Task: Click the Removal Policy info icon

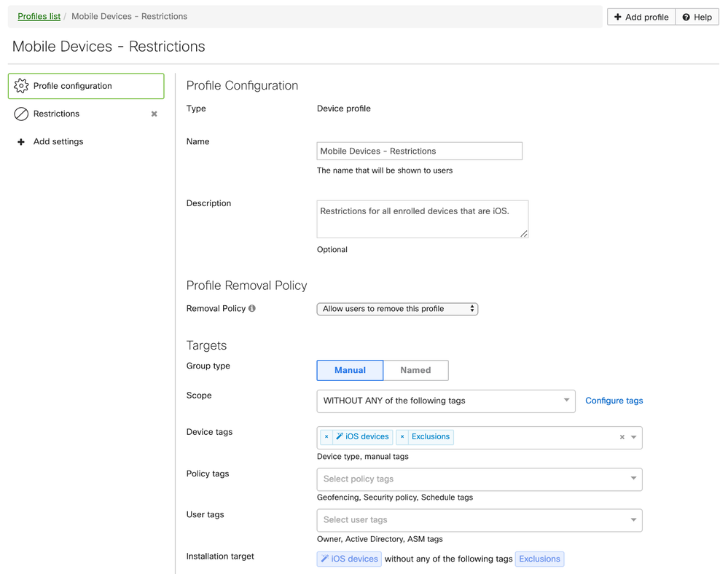Action: pyautogui.click(x=252, y=308)
